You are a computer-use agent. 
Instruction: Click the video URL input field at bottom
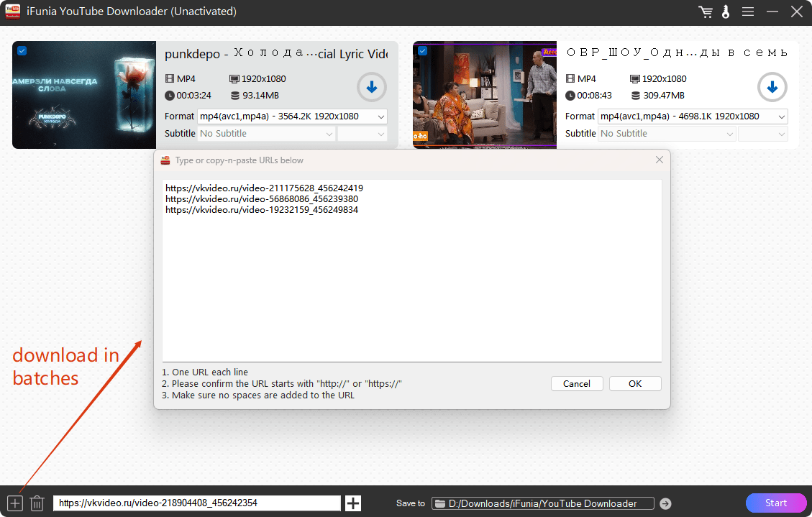196,503
